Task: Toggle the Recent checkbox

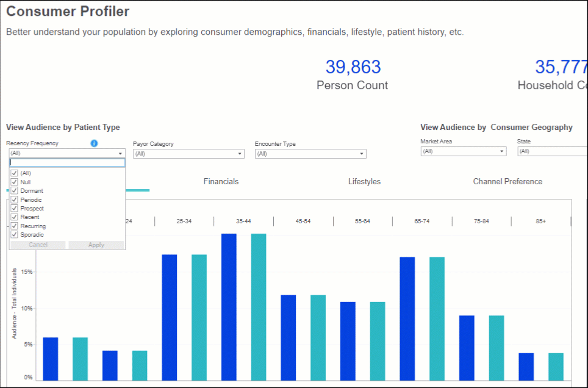Action: tap(15, 217)
